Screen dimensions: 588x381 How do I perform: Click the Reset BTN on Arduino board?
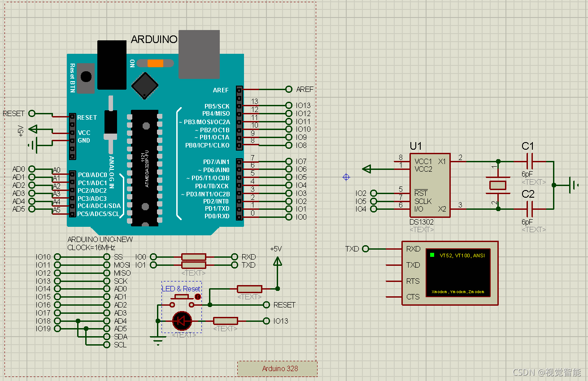(x=86, y=77)
